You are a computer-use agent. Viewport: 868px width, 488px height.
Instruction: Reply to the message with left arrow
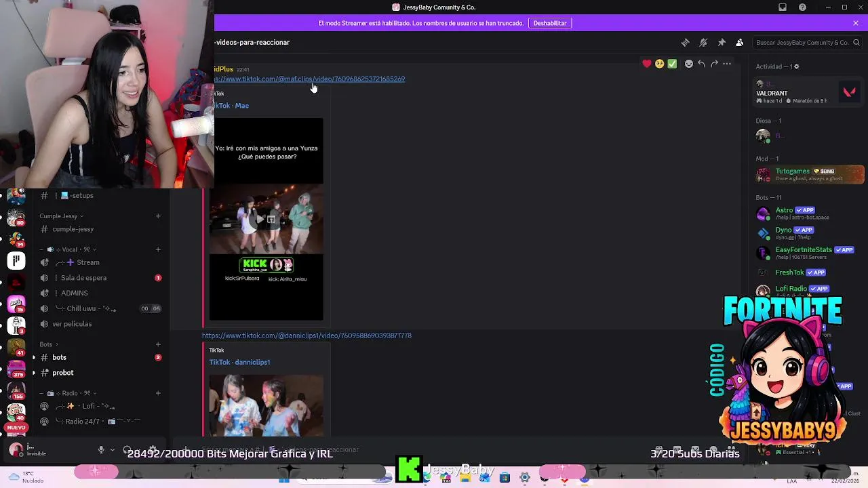(x=701, y=64)
